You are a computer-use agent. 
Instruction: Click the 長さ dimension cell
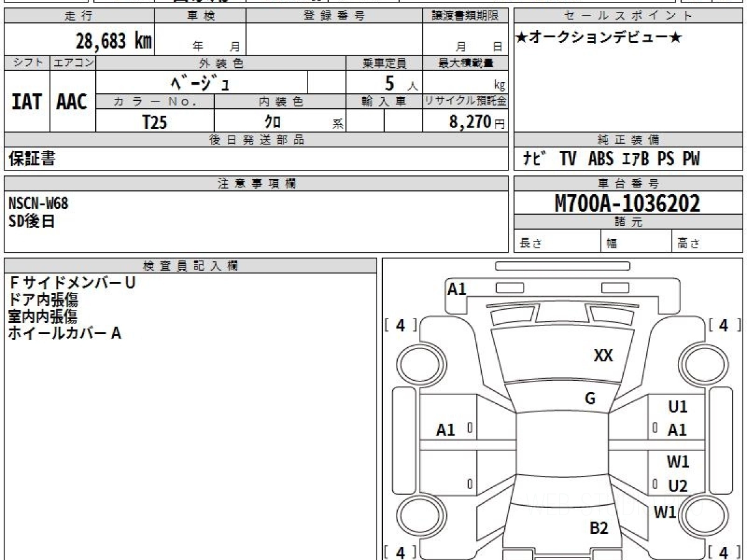point(558,242)
